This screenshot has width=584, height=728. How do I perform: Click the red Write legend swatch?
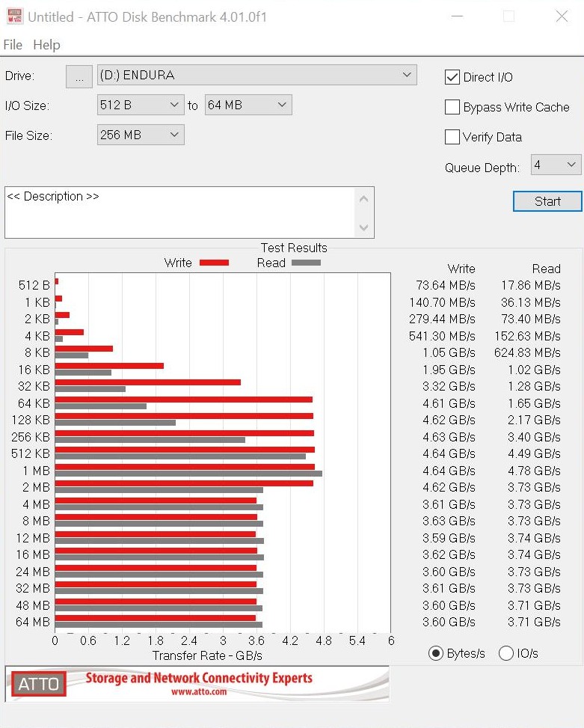[214, 263]
